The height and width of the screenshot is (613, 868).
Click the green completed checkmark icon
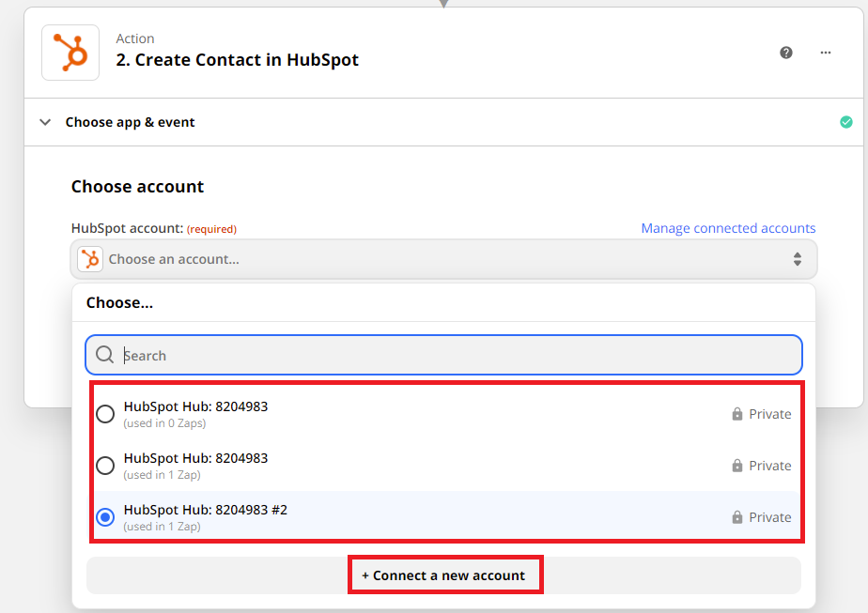[845, 122]
